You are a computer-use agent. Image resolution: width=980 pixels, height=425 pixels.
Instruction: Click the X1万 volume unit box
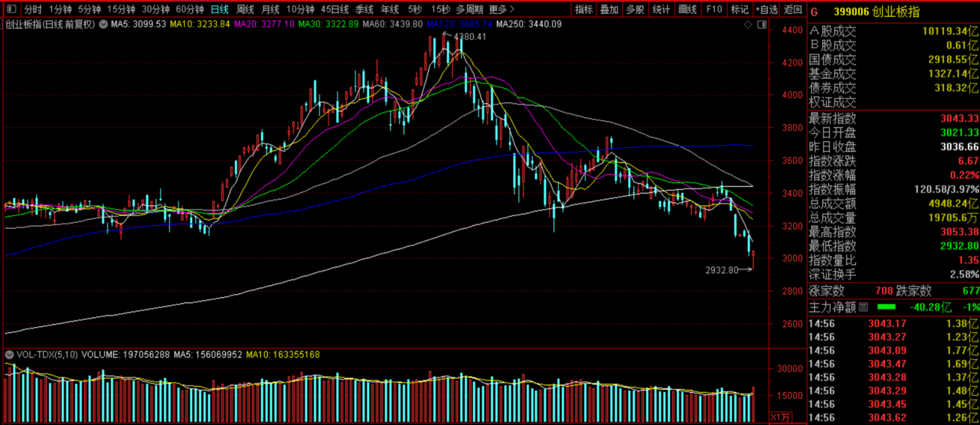(x=779, y=417)
